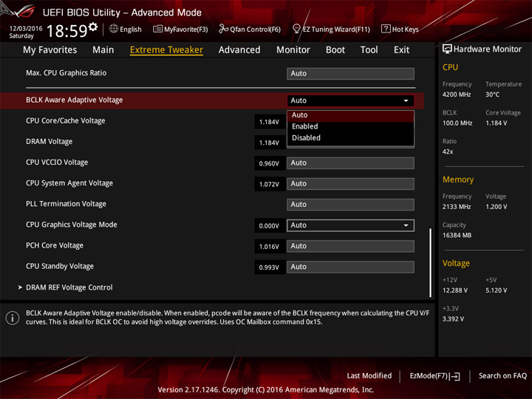Viewport: 532px width, 399px height.
Task: Click the 12/03/2016 date
Action: pos(26,29)
